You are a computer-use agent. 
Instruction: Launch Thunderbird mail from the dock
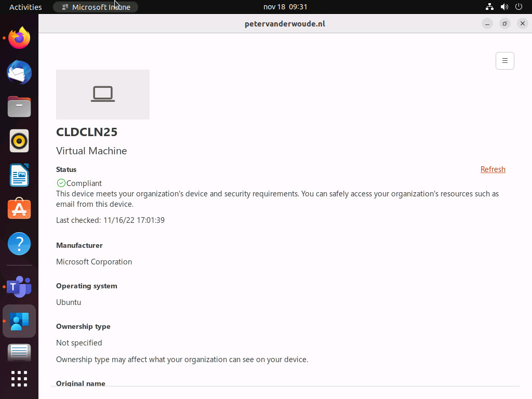19,72
